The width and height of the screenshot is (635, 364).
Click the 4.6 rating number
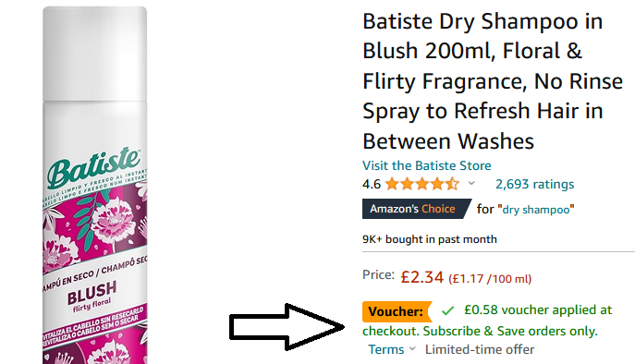pyautogui.click(x=372, y=185)
